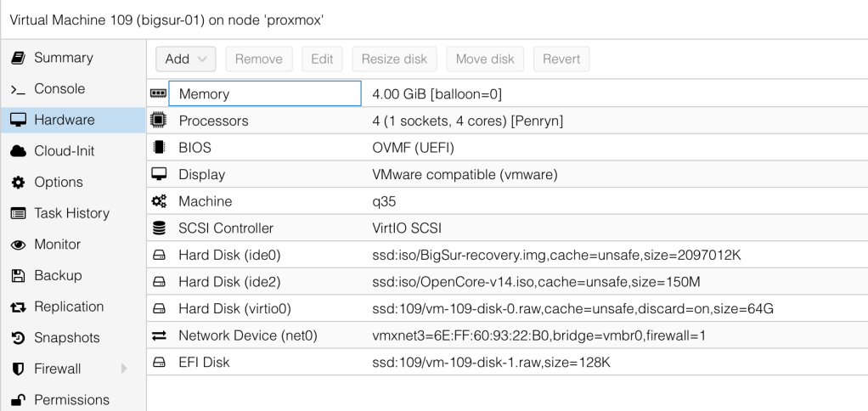Click the Remove button

tap(258, 59)
